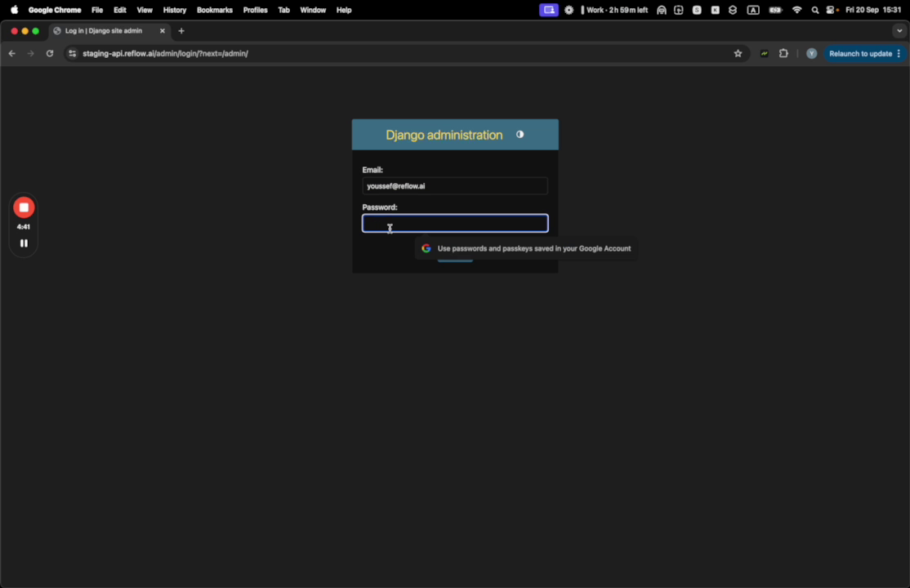This screenshot has width=910, height=588.
Task: Open the File menu
Action: [97, 10]
